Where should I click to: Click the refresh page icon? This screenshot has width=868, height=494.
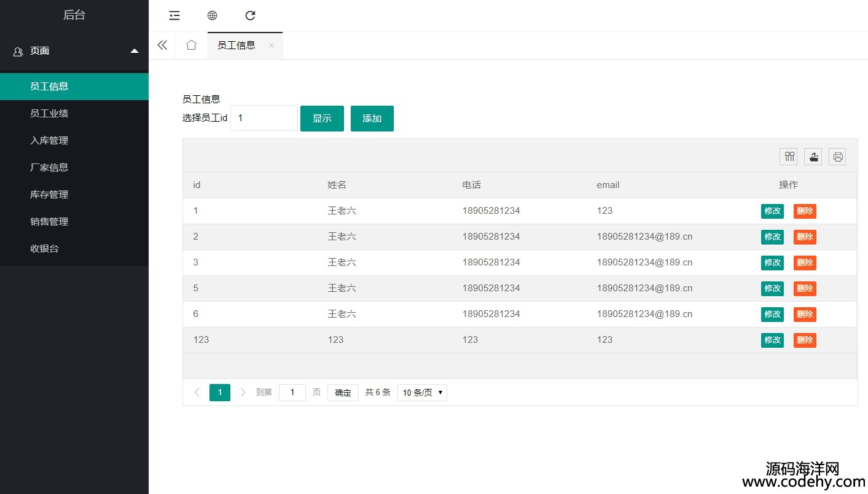(x=250, y=16)
